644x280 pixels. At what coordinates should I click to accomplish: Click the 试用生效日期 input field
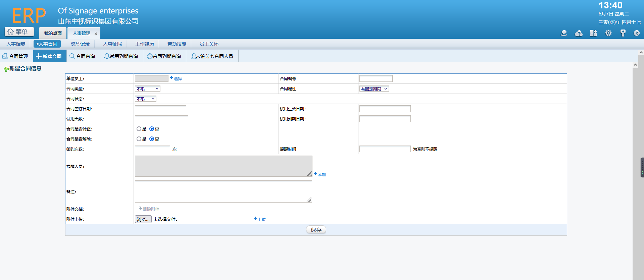(385, 109)
